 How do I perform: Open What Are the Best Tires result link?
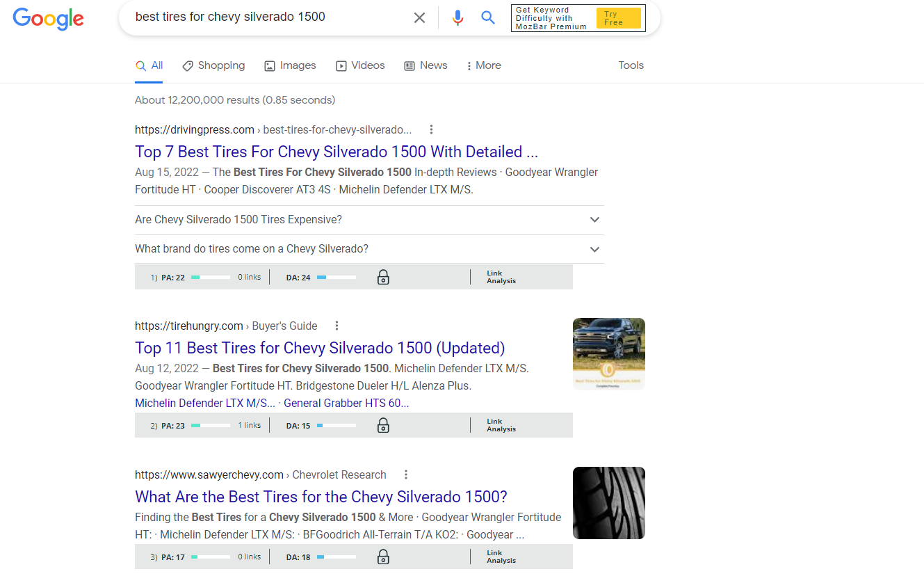coord(321,497)
